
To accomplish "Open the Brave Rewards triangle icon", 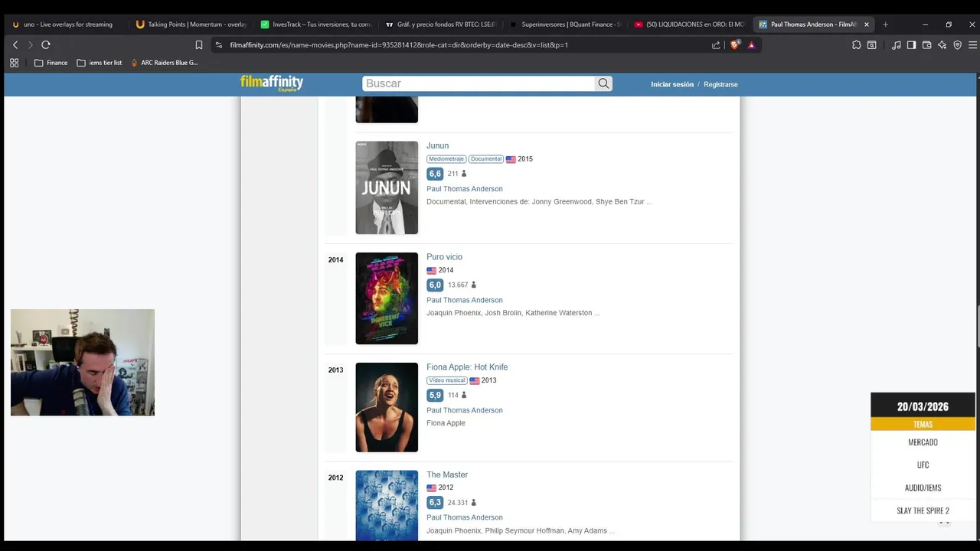I will point(751,45).
